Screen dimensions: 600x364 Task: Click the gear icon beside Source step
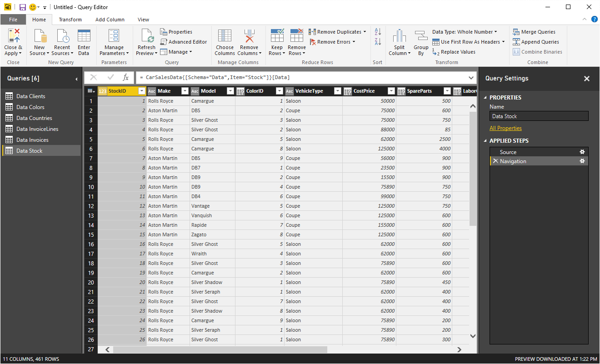[582, 152]
